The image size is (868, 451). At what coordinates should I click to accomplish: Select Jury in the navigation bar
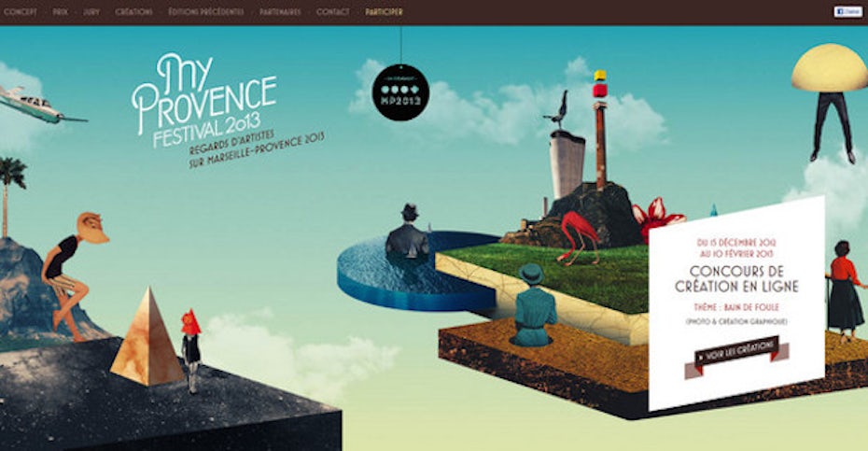pos(91,12)
